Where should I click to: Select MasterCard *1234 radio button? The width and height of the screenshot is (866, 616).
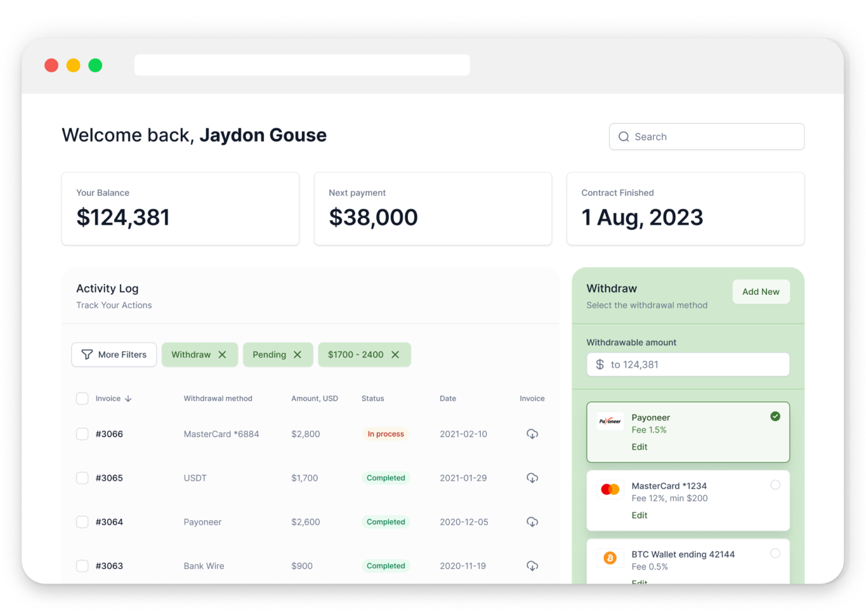775,485
